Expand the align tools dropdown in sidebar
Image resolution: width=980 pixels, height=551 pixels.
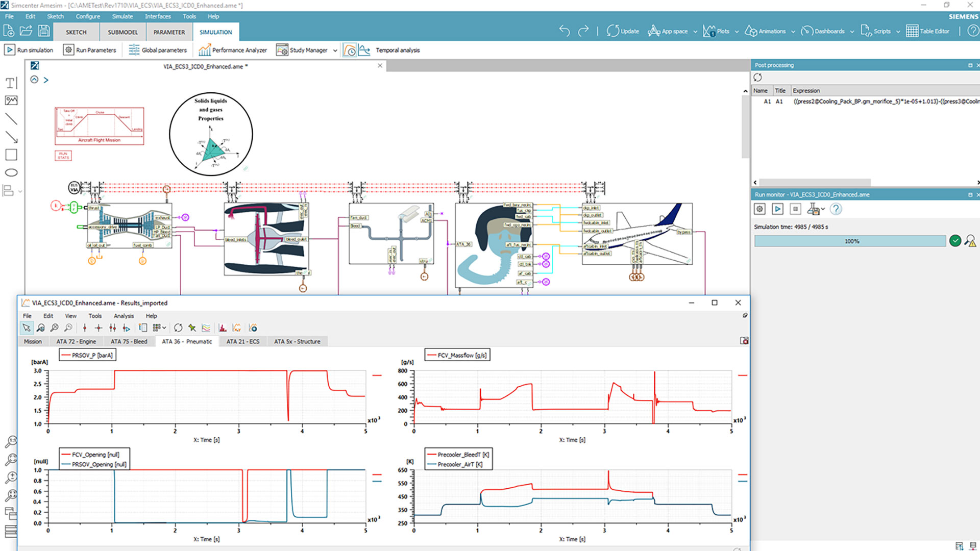tap(20, 191)
